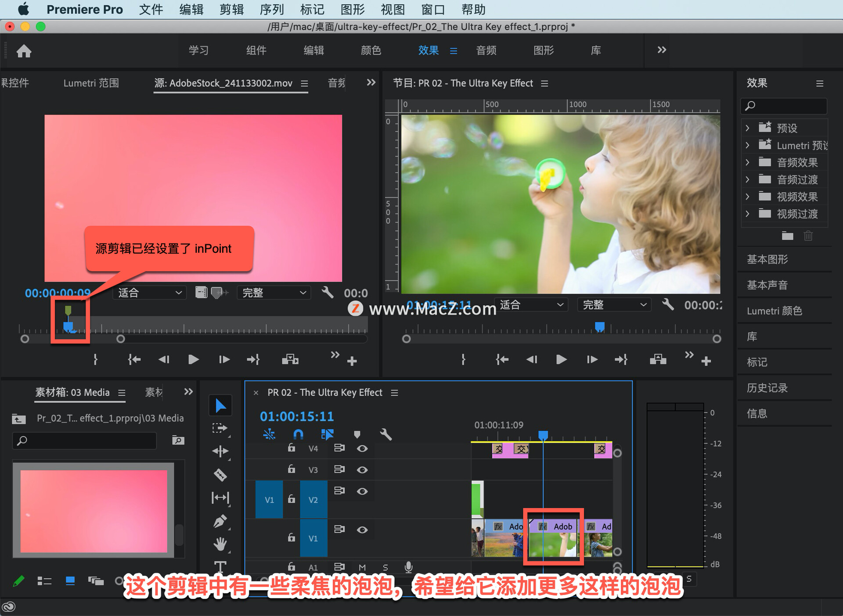Click Program monitor Lift/Export frame button

click(x=658, y=360)
